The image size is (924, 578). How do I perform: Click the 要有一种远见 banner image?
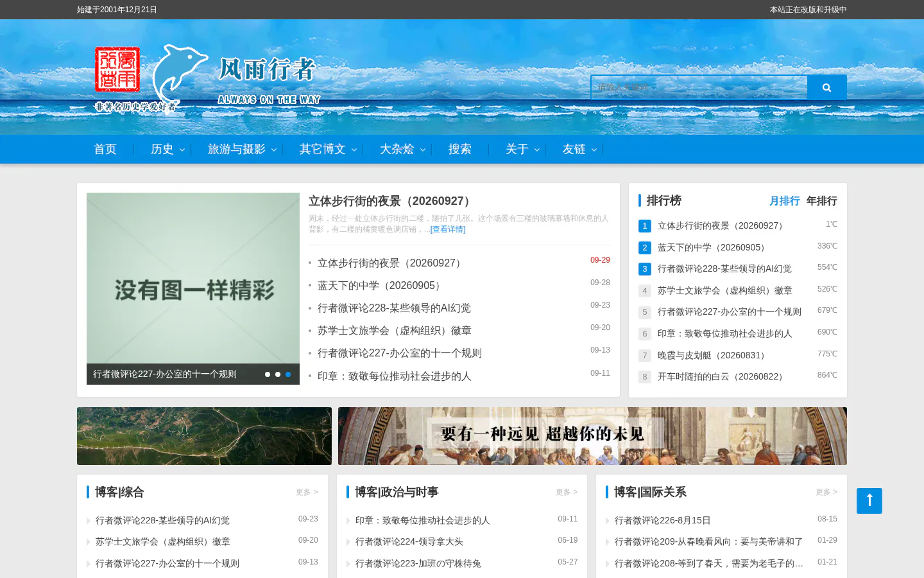(x=592, y=436)
